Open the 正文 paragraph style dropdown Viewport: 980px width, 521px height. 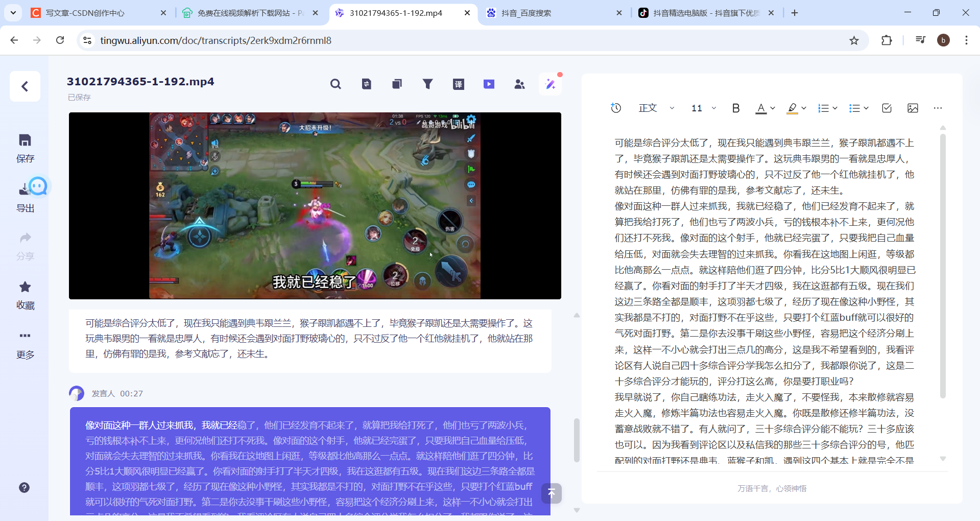(657, 108)
